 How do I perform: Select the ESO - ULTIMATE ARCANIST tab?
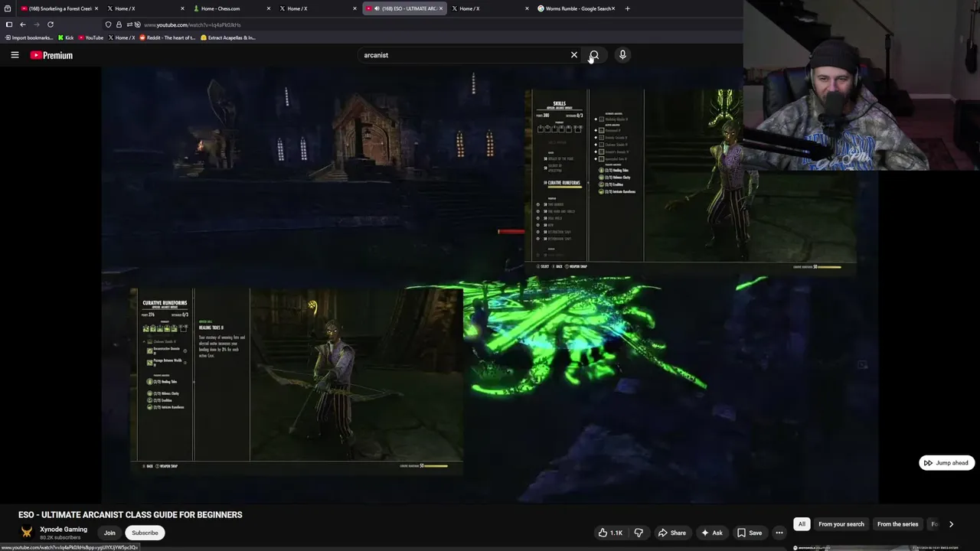click(404, 8)
